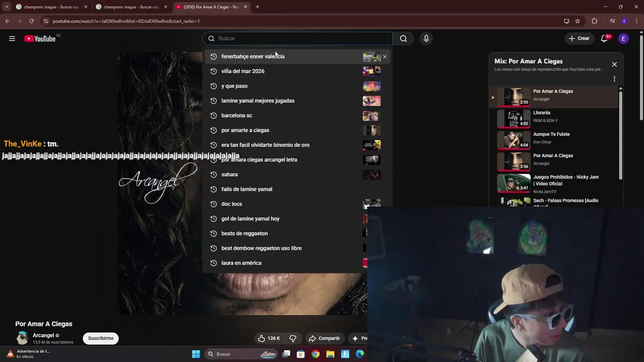
Task: Choose suggestion 'beats de reggaeton'
Action: [286, 233]
